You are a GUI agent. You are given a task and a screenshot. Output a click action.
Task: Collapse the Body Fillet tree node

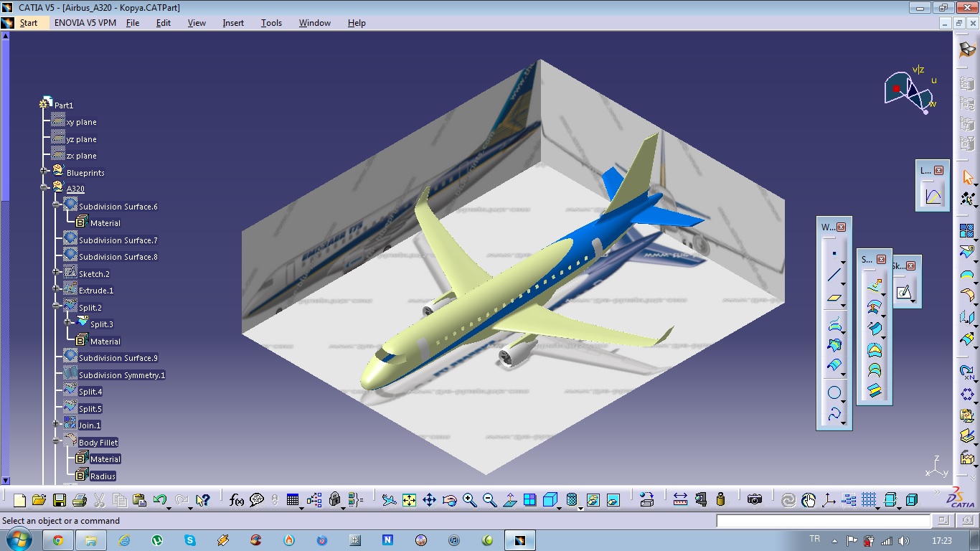[56, 441]
